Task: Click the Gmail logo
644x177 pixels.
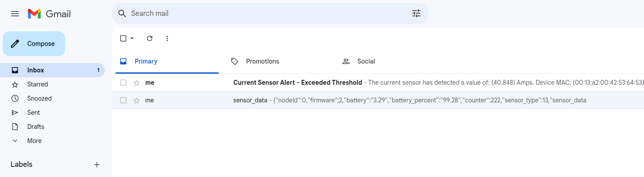Action: (x=49, y=14)
